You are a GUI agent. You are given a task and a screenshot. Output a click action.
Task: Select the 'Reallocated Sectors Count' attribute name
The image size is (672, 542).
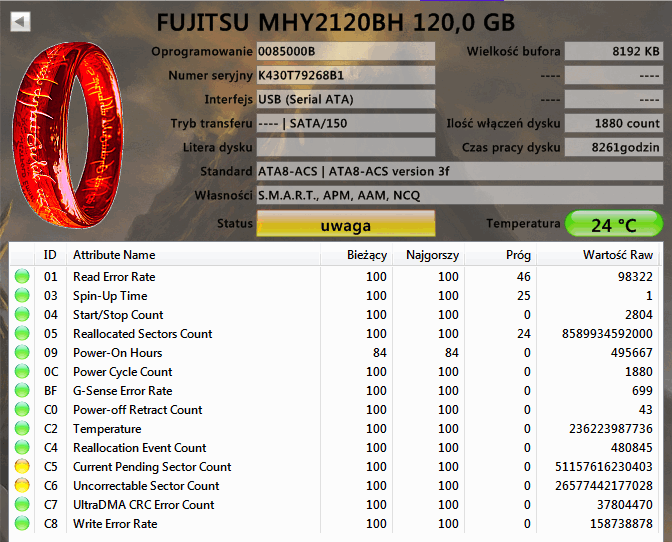pyautogui.click(x=143, y=334)
